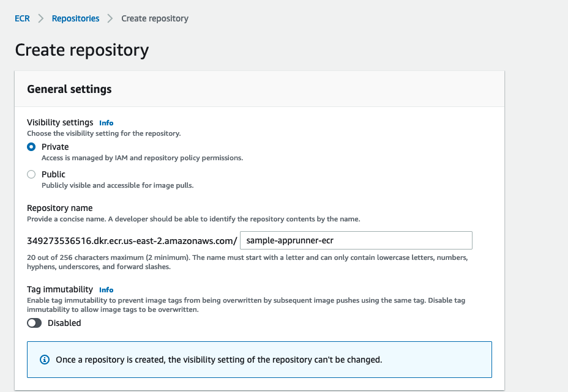
Task: Click the chevron after the ECR breadcrumb
Action: click(41, 18)
